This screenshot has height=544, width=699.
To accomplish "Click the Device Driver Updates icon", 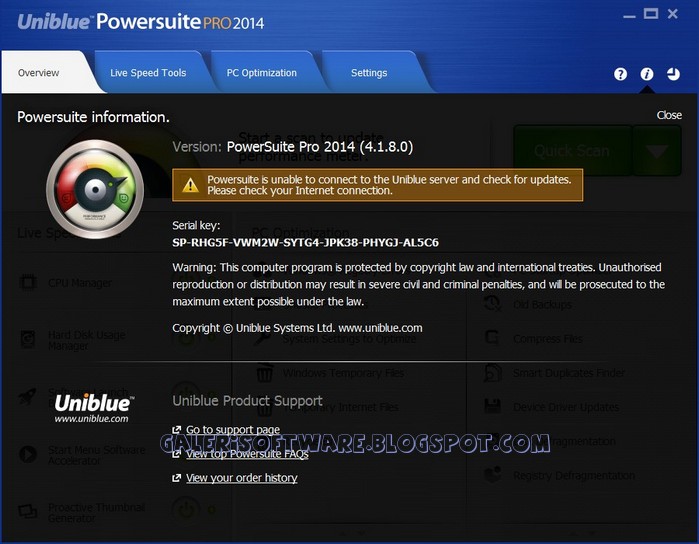I will tap(492, 406).
